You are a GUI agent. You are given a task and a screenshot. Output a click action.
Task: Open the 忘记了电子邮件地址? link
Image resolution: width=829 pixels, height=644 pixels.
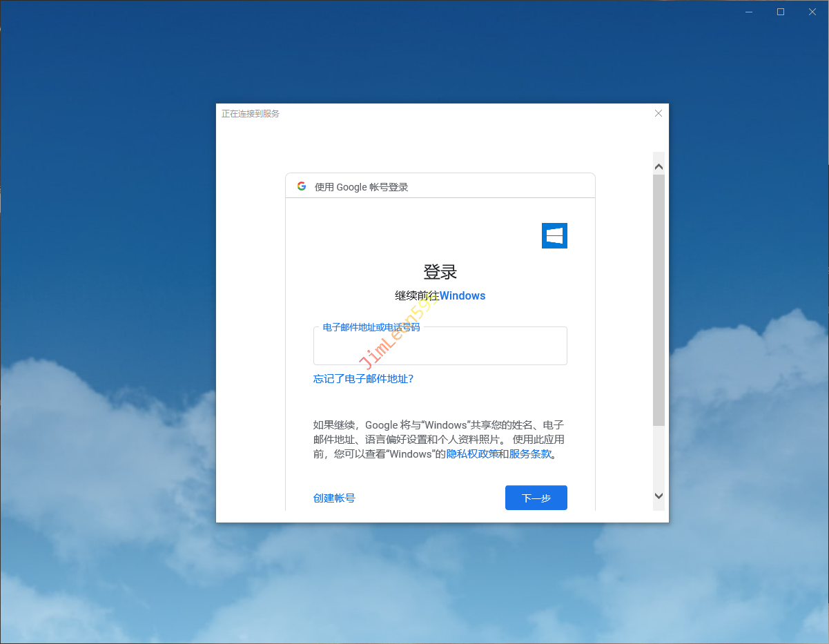click(x=363, y=379)
